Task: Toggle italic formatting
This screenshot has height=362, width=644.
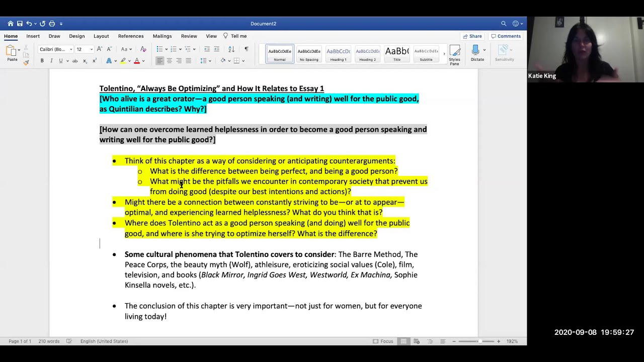Action: pos(51,61)
